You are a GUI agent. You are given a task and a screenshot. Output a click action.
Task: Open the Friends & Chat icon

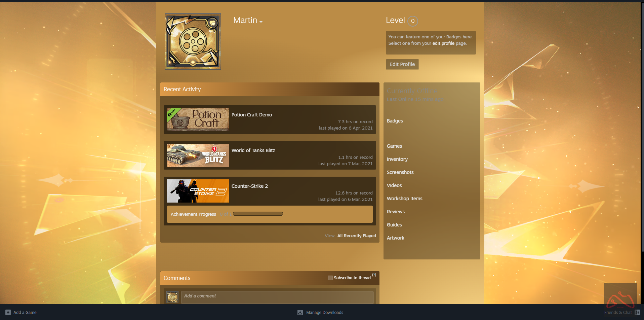637,312
